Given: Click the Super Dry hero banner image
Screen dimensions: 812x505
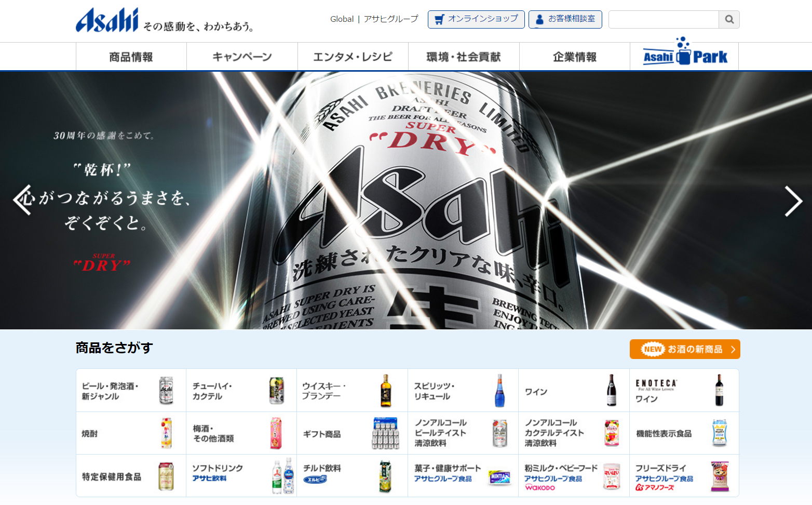Looking at the screenshot, I should (406, 200).
